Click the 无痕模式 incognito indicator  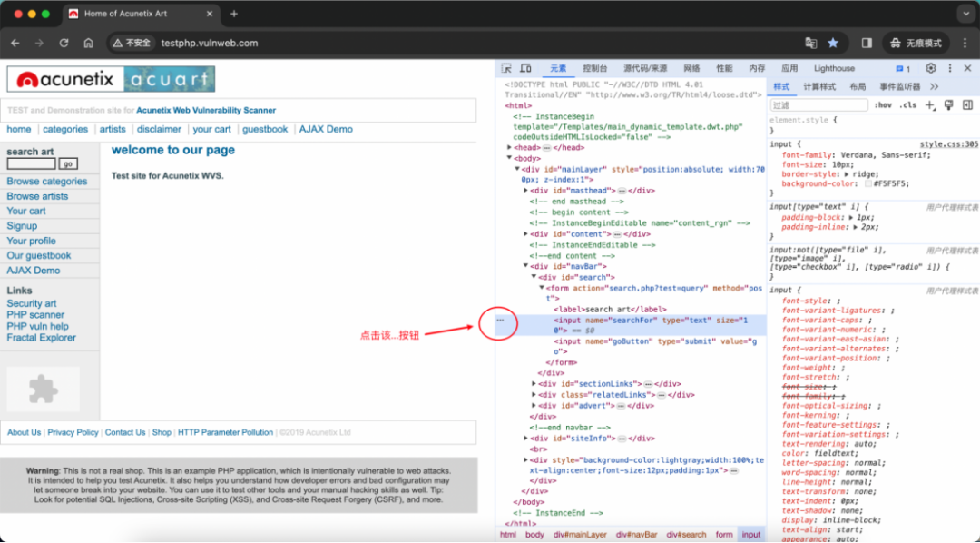[915, 44]
